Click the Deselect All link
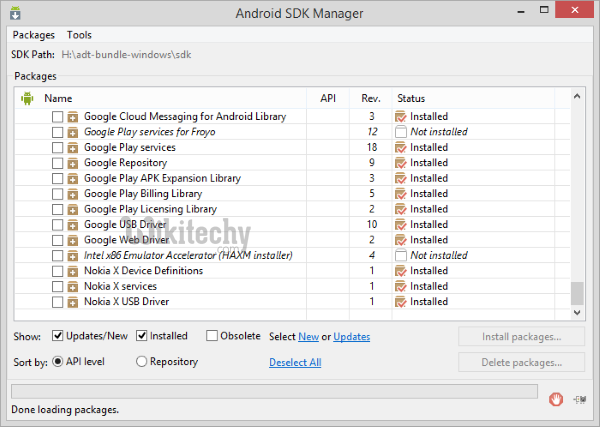The height and width of the screenshot is (427, 600). (295, 362)
